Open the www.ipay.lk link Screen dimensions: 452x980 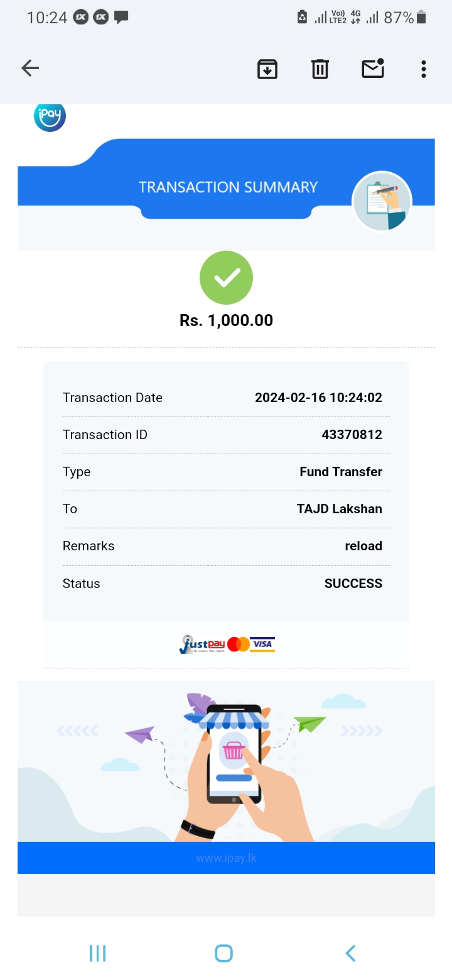pyautogui.click(x=226, y=858)
